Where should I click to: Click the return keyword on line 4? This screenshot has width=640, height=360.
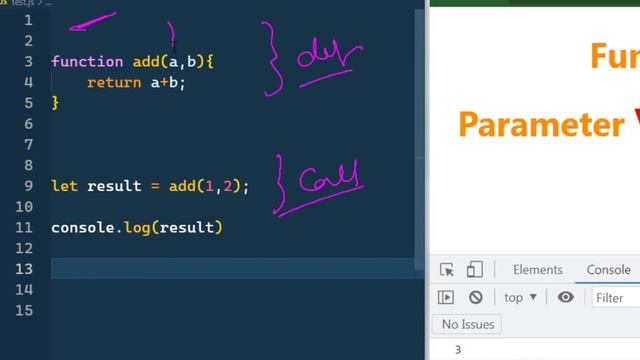(x=114, y=83)
